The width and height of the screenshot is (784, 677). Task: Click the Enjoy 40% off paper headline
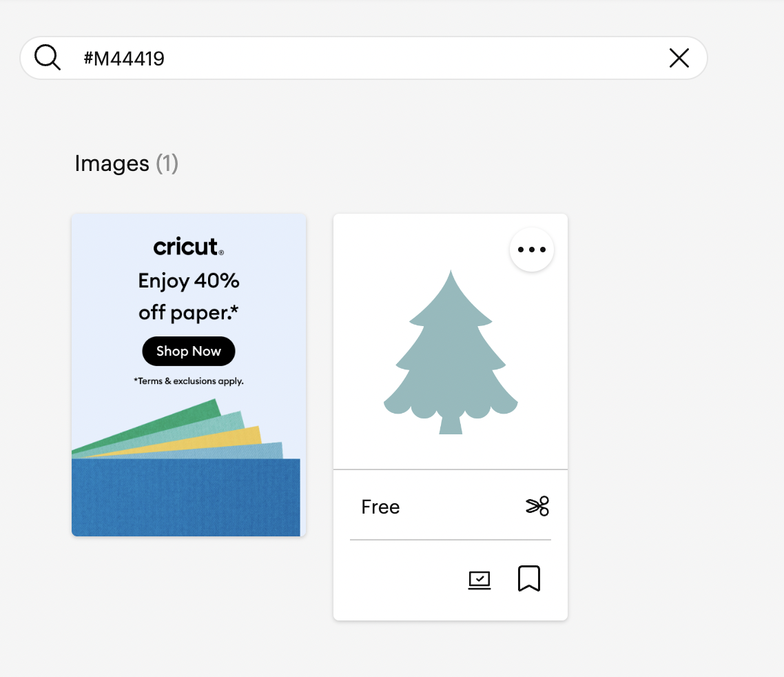point(189,296)
